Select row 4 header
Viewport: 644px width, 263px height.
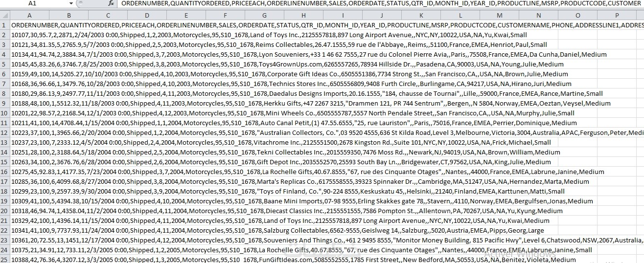tap(5, 54)
